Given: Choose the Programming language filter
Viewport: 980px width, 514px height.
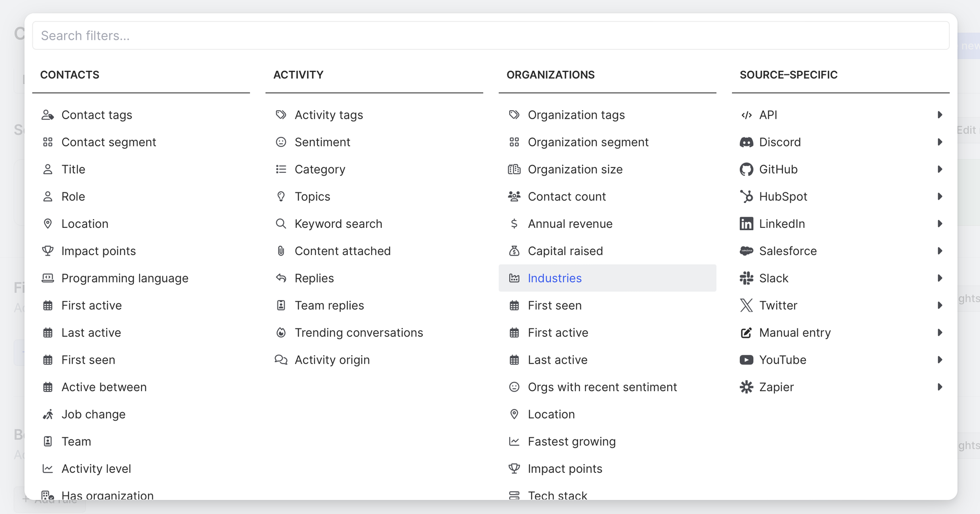Looking at the screenshot, I should [x=125, y=278].
